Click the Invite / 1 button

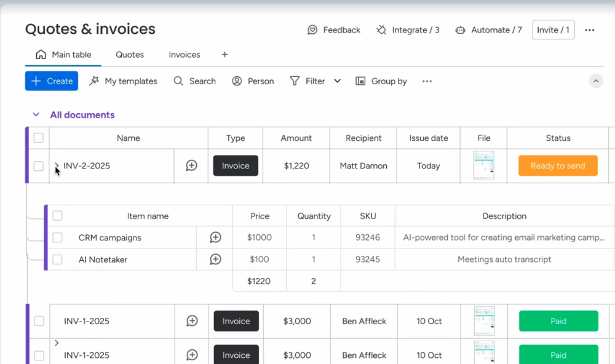click(x=553, y=30)
